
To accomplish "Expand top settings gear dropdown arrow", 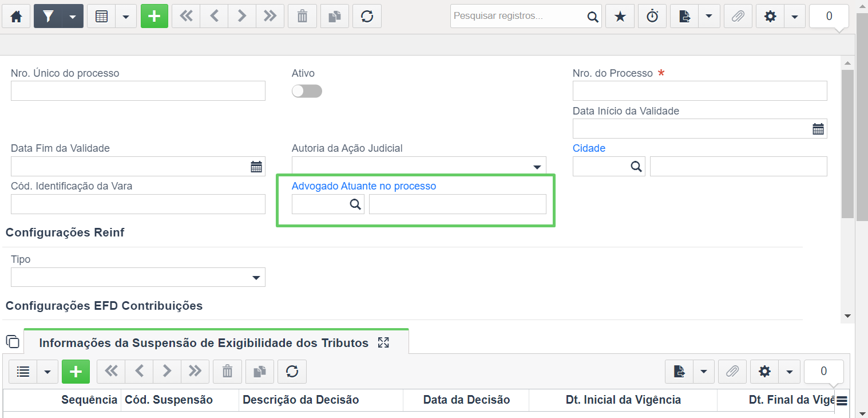I will tap(795, 16).
